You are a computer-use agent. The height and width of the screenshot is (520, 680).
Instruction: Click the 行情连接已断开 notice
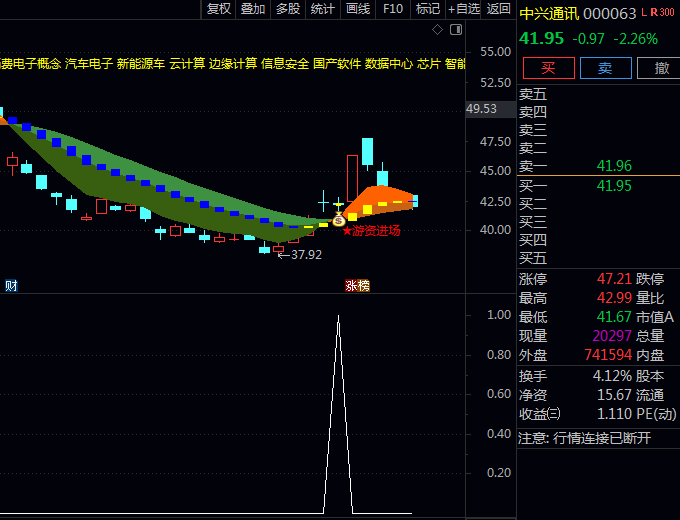602,438
